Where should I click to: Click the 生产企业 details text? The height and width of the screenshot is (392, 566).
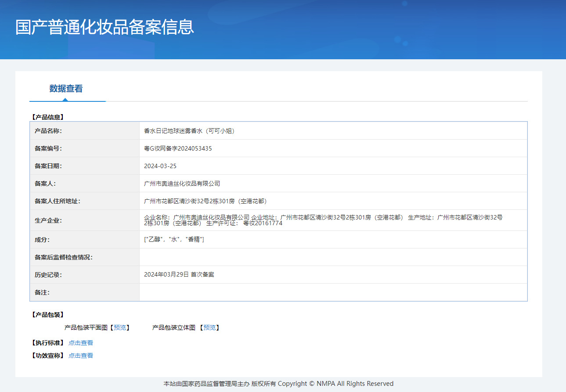(x=323, y=220)
